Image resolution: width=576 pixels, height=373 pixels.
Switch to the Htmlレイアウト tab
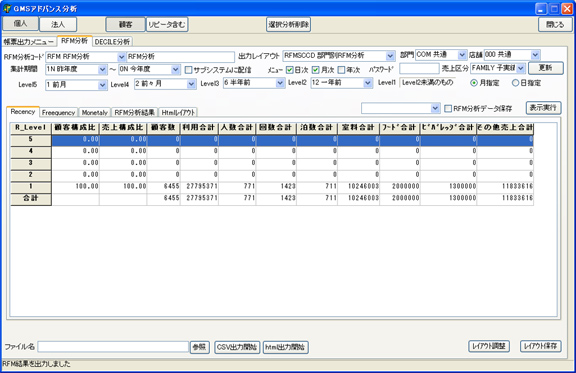[x=178, y=112]
